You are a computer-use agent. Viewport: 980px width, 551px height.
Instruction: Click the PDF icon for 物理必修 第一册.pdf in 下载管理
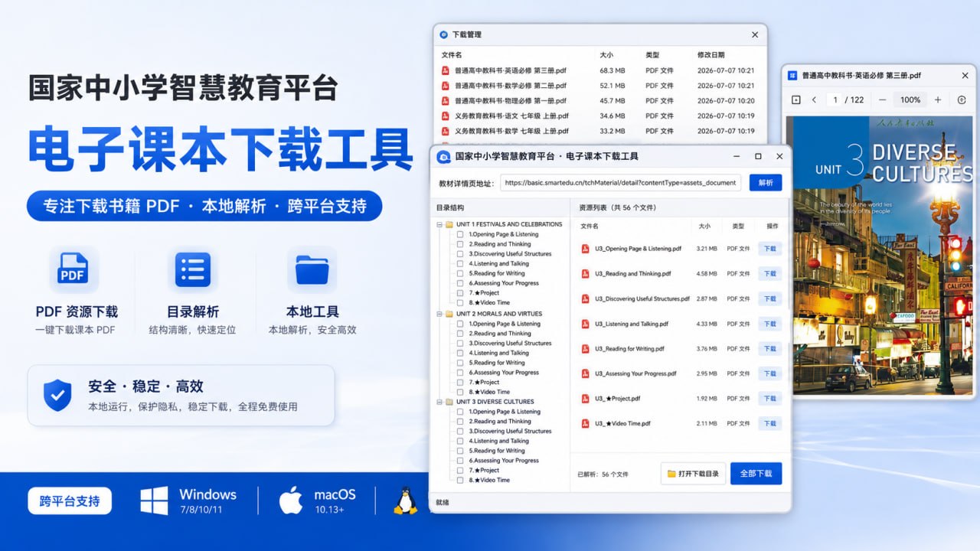[x=445, y=101]
